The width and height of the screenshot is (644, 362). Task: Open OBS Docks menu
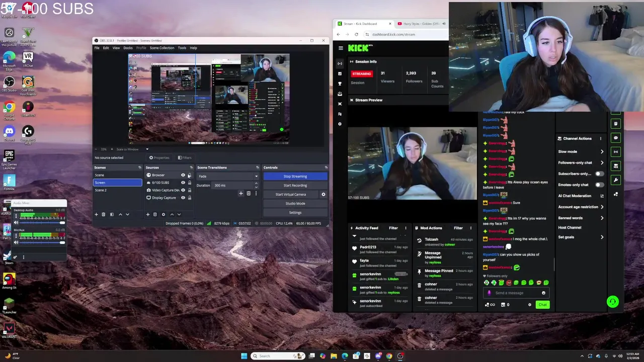click(x=128, y=48)
